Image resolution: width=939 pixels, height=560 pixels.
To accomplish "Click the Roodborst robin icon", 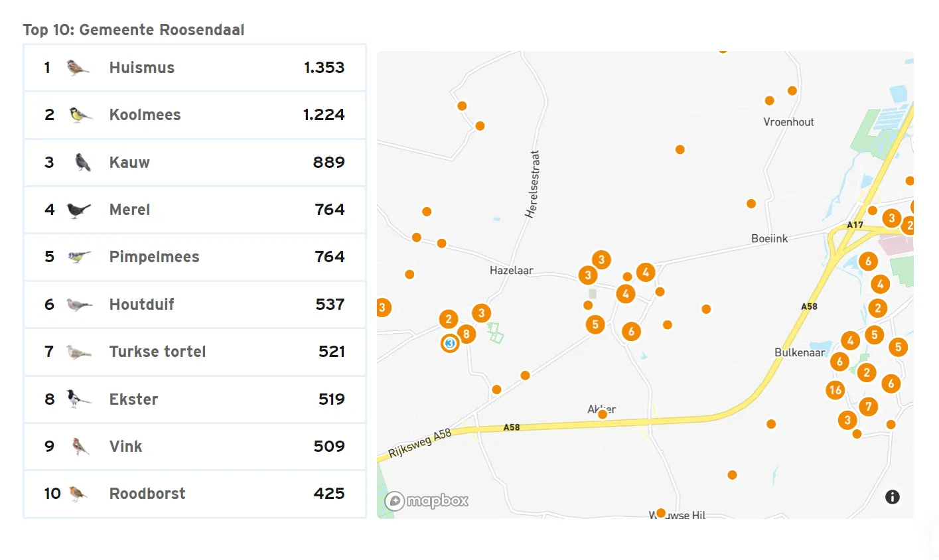I will 78,494.
